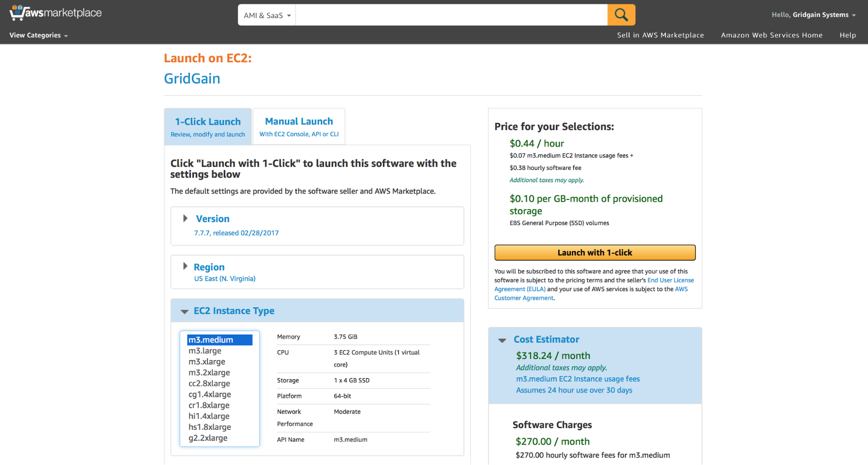
Task: Click the m3.medium API Name value
Action: [x=350, y=439]
